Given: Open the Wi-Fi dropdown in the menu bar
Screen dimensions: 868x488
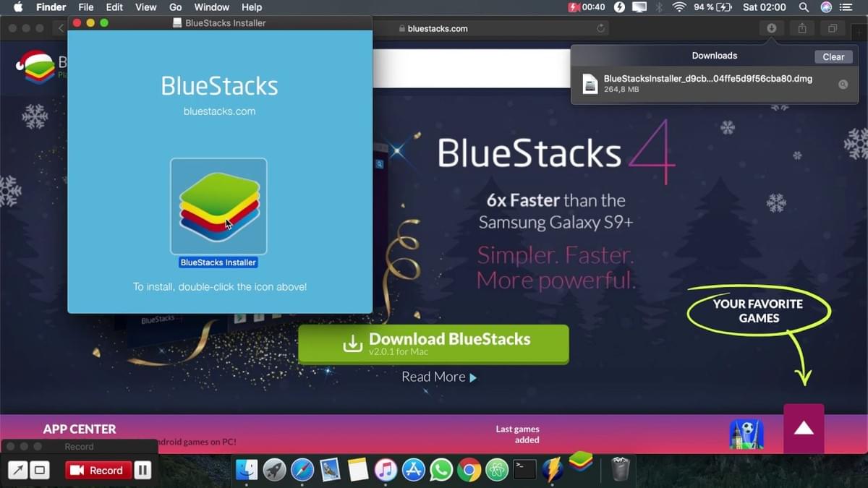Looking at the screenshot, I should 680,7.
